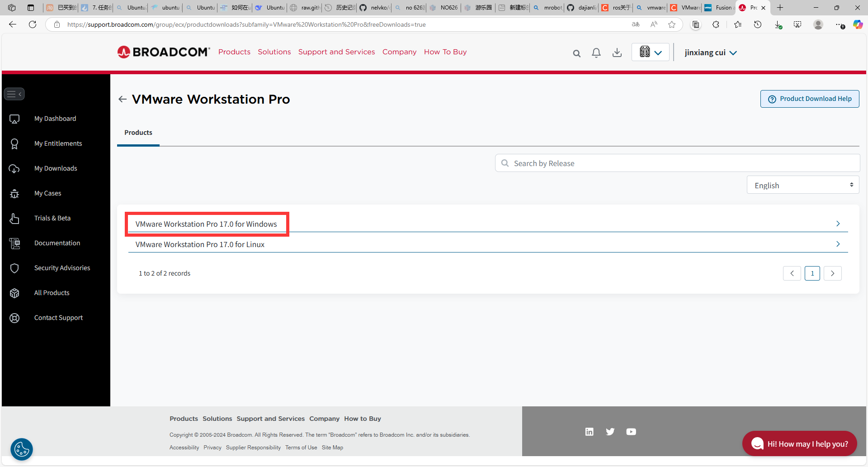Click the cookie settings icon
This screenshot has width=868, height=467.
click(21, 449)
